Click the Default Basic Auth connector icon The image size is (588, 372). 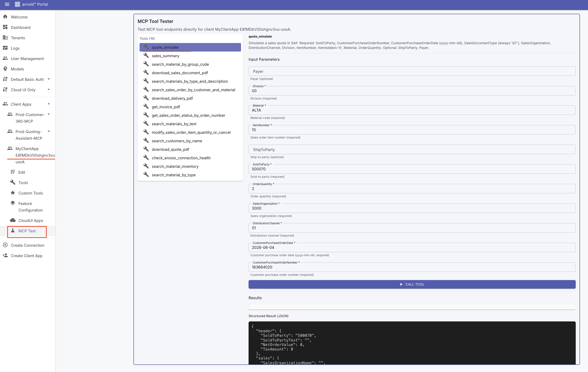(5, 79)
